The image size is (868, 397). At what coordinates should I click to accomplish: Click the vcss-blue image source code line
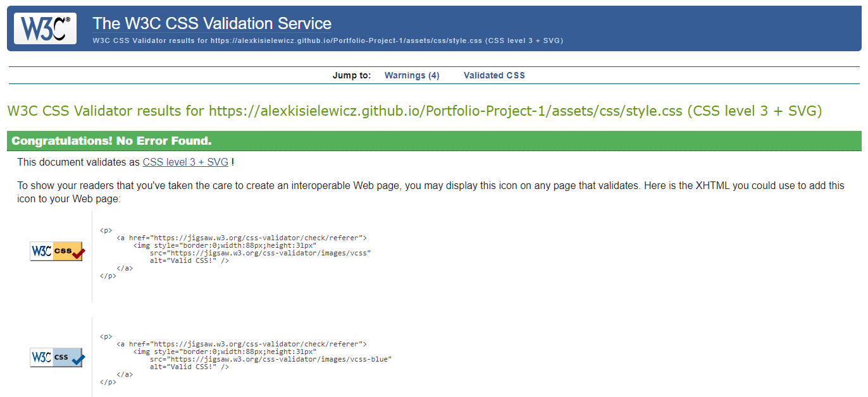(271, 359)
